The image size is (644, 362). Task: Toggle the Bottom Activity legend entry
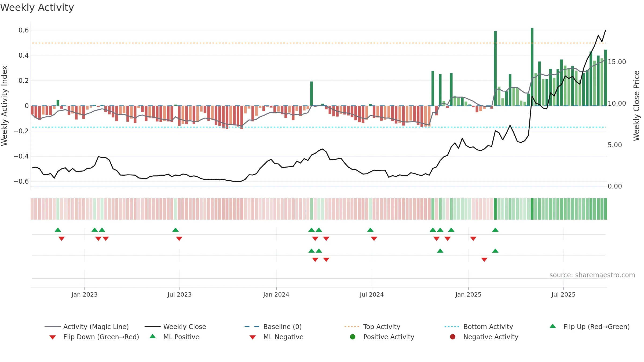point(479,327)
